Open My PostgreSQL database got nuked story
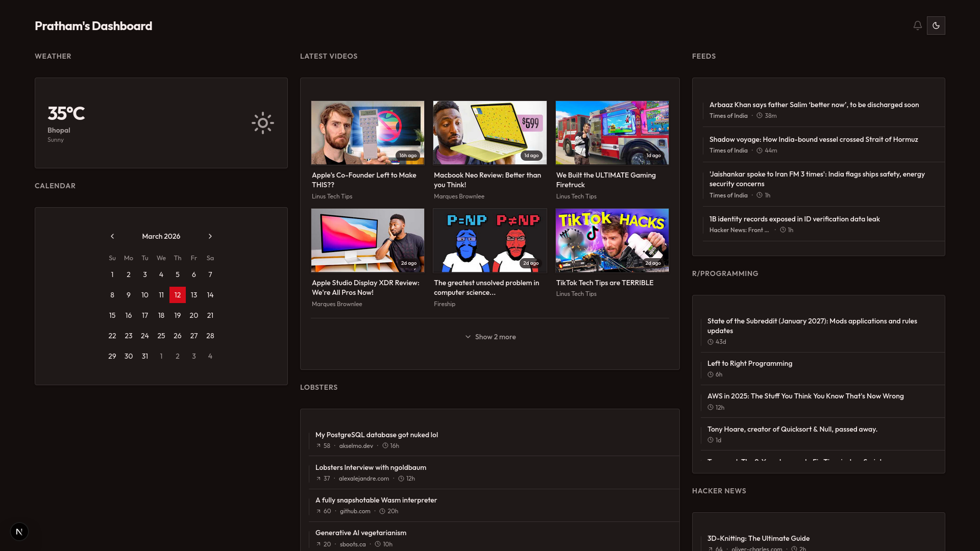Screen dimensions: 980x551 coord(377,435)
